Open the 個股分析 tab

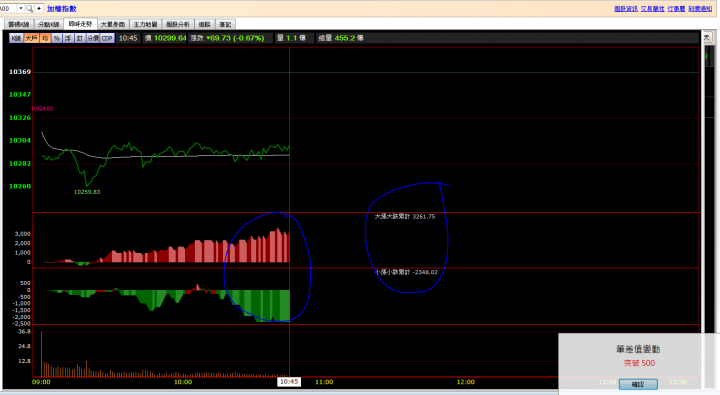click(178, 24)
